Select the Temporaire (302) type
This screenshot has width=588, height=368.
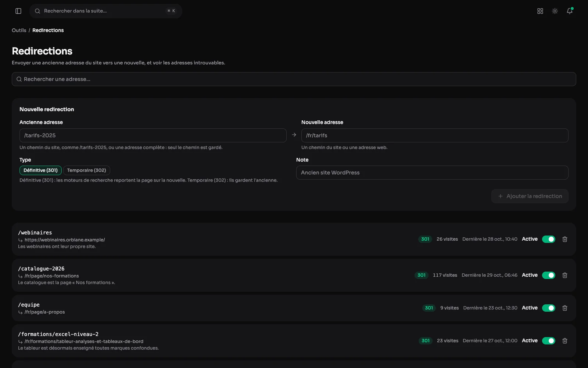click(86, 170)
